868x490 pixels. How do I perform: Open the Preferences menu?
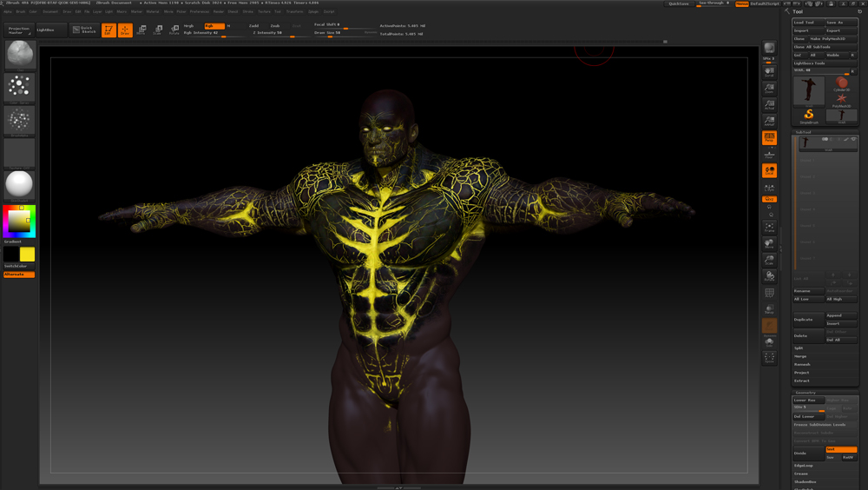200,12
